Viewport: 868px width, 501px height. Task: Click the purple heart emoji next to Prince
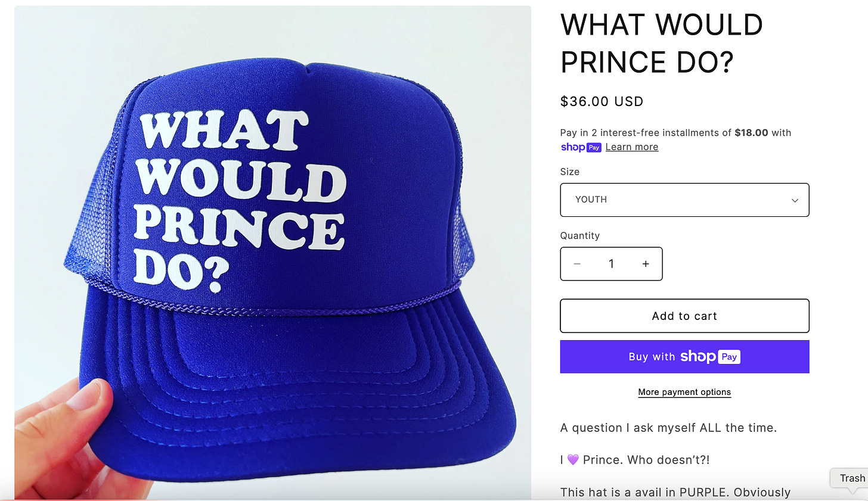click(x=574, y=459)
